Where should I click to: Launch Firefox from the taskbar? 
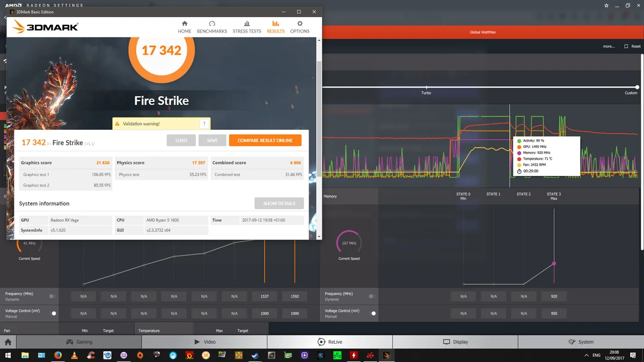[x=57, y=355]
